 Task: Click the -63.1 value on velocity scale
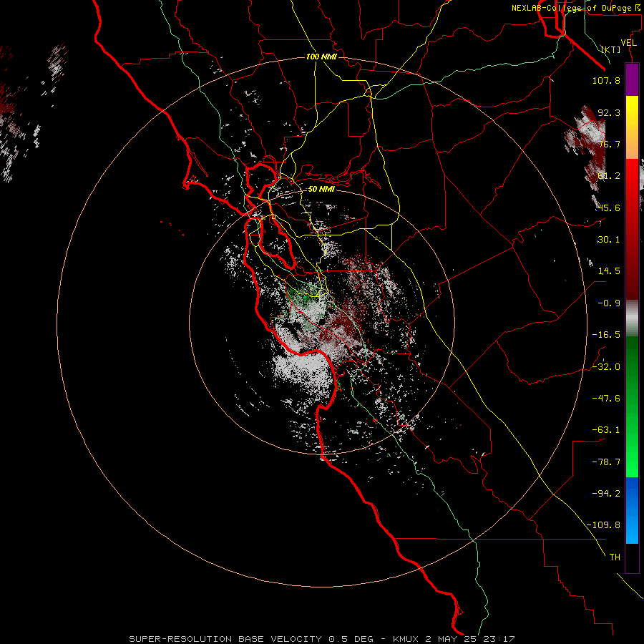coord(606,430)
